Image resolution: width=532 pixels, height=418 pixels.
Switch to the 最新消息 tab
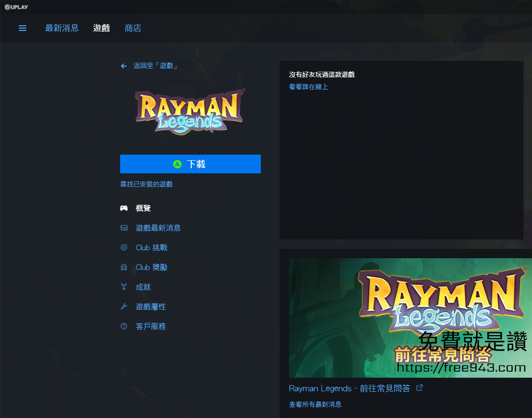(x=62, y=28)
